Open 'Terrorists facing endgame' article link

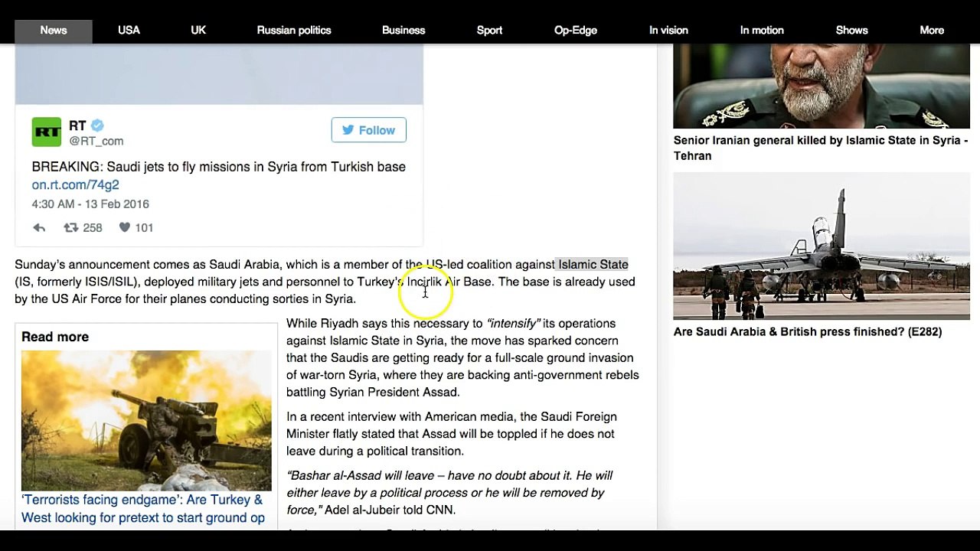[143, 509]
